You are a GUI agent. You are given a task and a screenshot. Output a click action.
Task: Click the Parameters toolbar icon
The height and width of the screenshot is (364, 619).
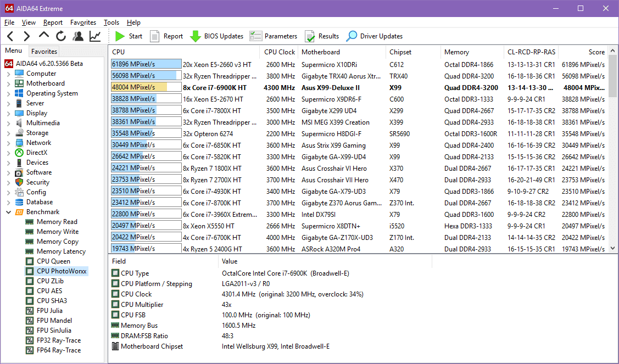pyautogui.click(x=255, y=36)
